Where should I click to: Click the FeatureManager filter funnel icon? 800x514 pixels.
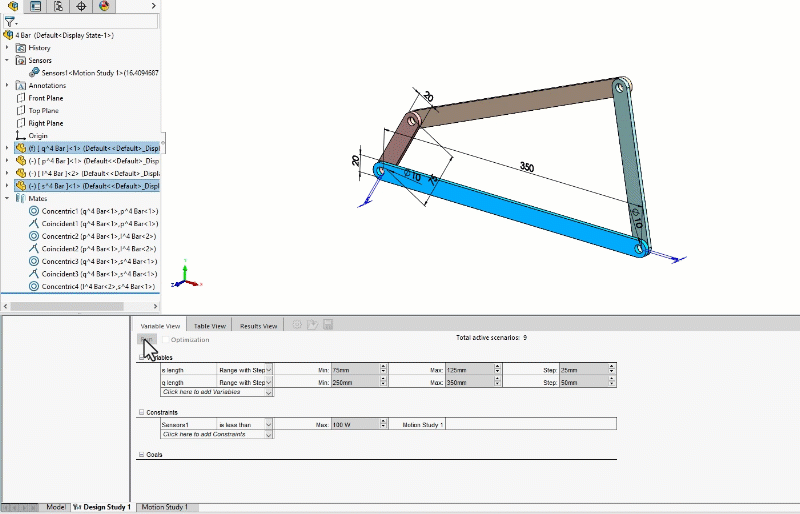(x=9, y=21)
